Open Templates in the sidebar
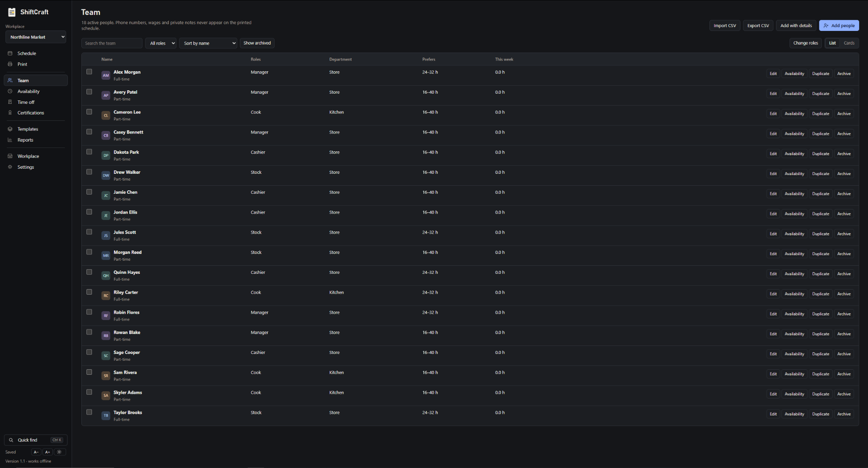 tap(36, 129)
